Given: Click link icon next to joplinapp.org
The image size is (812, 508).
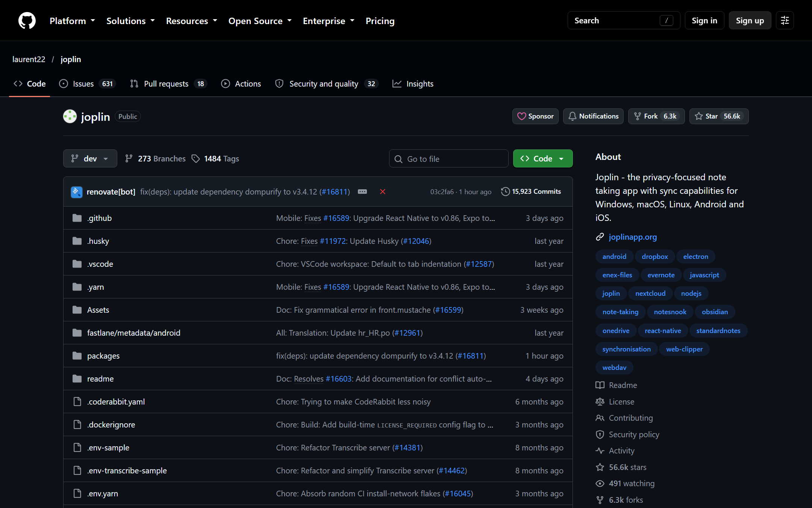Looking at the screenshot, I should click(x=600, y=237).
